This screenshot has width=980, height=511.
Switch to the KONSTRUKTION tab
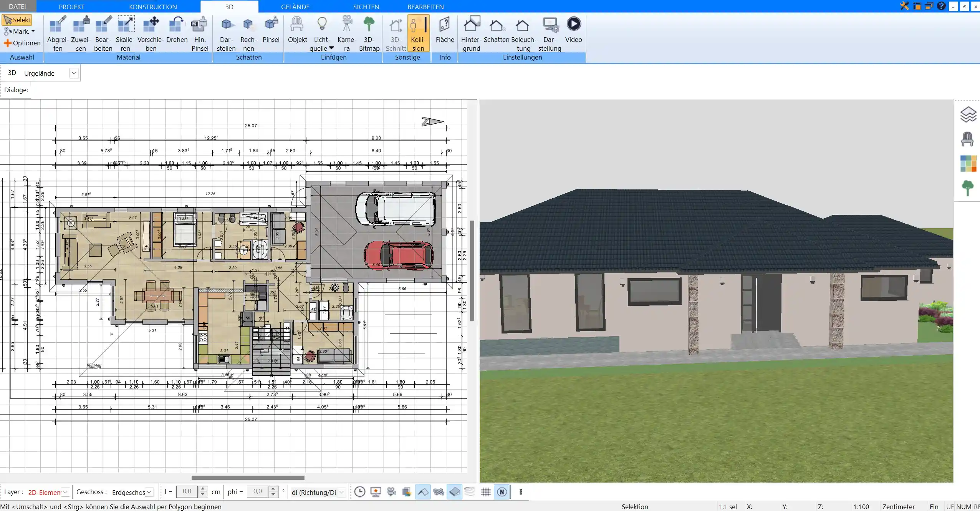point(153,7)
